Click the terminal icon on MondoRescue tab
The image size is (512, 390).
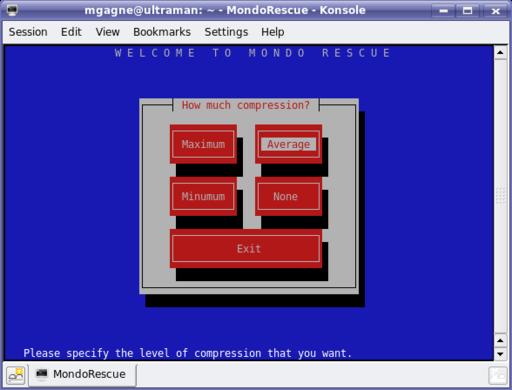(42, 374)
